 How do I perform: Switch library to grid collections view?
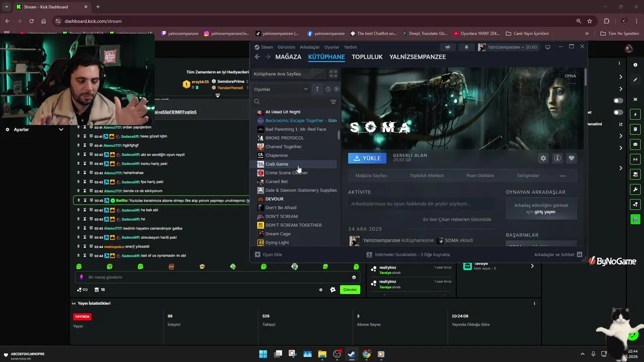(x=333, y=74)
